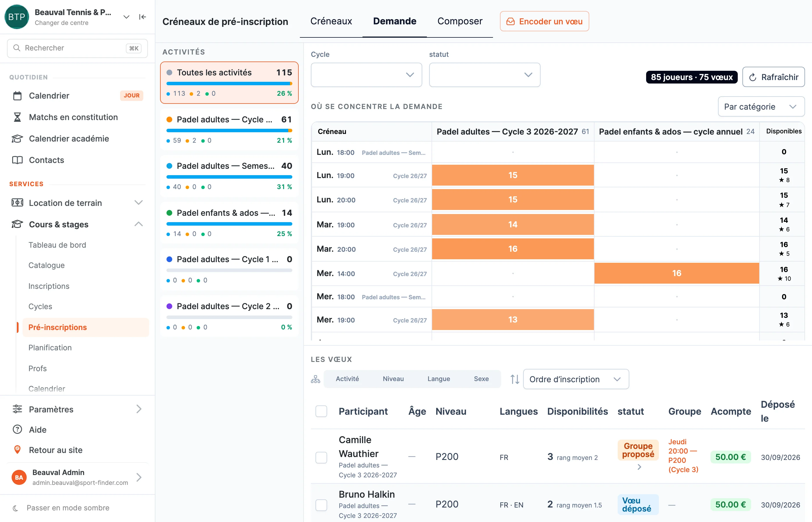Click Toutes les activités progress bar
Screen dimensions: 812x522
[229, 83]
